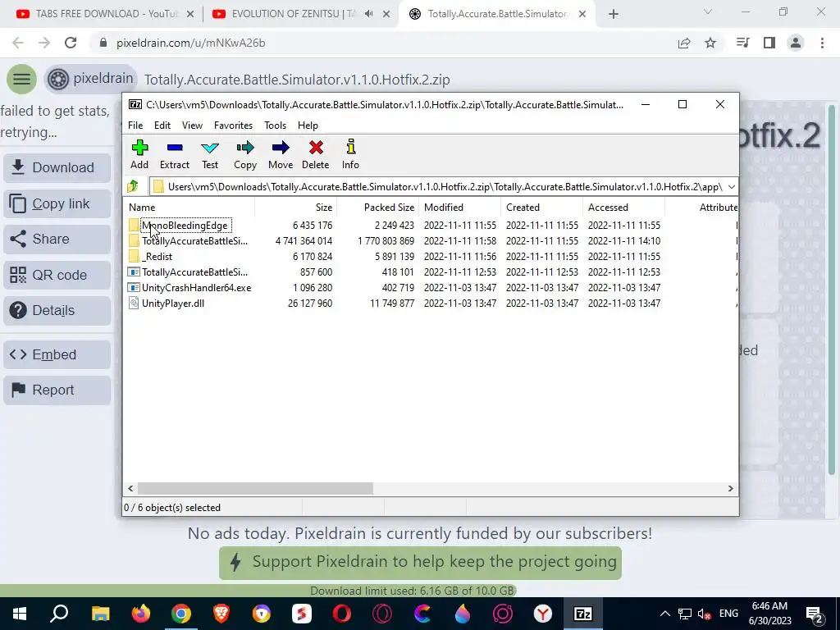Image resolution: width=840 pixels, height=630 pixels.
Task: Select the Move toolbar icon
Action: [x=281, y=155]
